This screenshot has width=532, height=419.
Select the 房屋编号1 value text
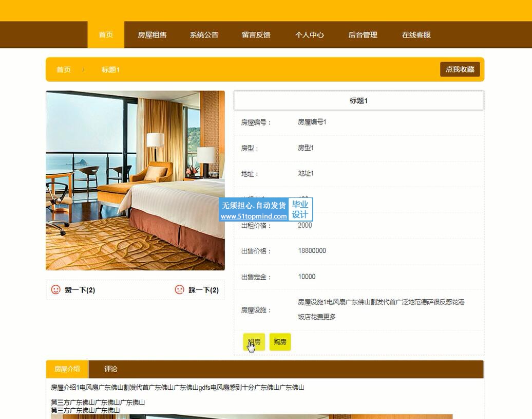[x=312, y=121]
